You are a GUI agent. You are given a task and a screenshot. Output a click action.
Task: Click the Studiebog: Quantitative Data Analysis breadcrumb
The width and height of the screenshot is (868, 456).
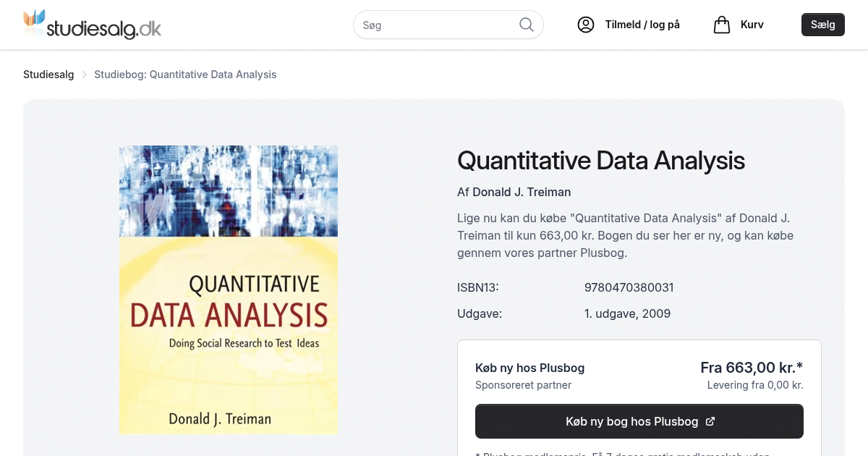pyautogui.click(x=185, y=75)
